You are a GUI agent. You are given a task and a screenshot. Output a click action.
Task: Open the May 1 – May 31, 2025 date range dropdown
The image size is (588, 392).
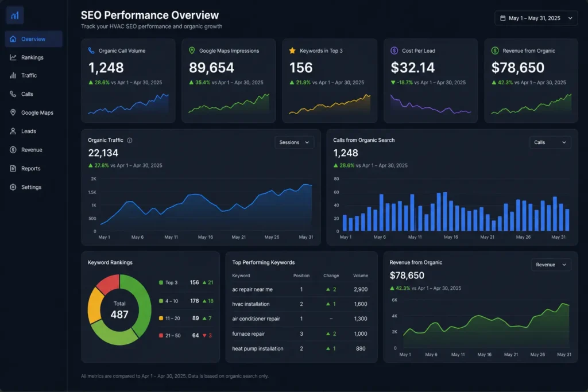[x=536, y=18]
